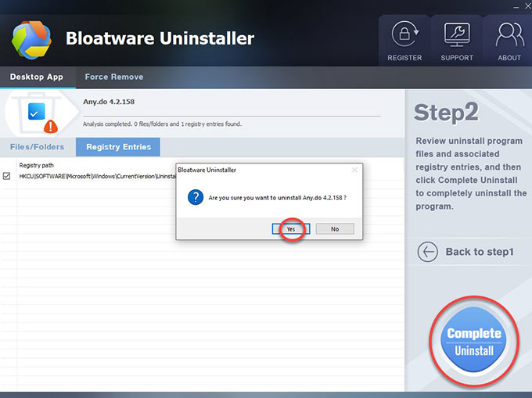Image resolution: width=532 pixels, height=398 pixels.
Task: Click the Bloatware Uninstaller logo
Action: [x=31, y=40]
